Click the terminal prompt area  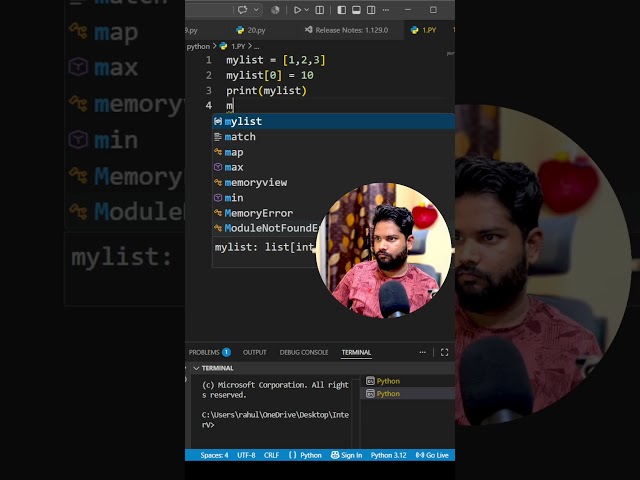click(276, 420)
